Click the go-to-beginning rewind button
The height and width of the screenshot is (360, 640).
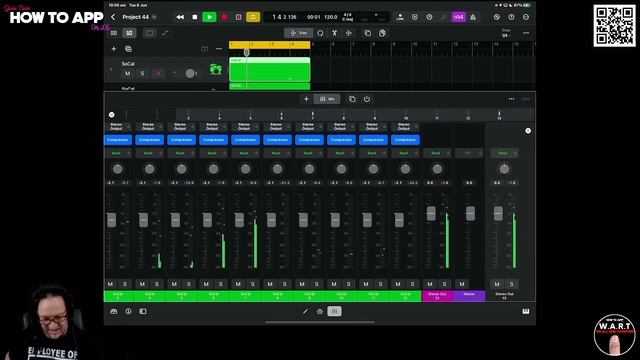click(x=180, y=17)
